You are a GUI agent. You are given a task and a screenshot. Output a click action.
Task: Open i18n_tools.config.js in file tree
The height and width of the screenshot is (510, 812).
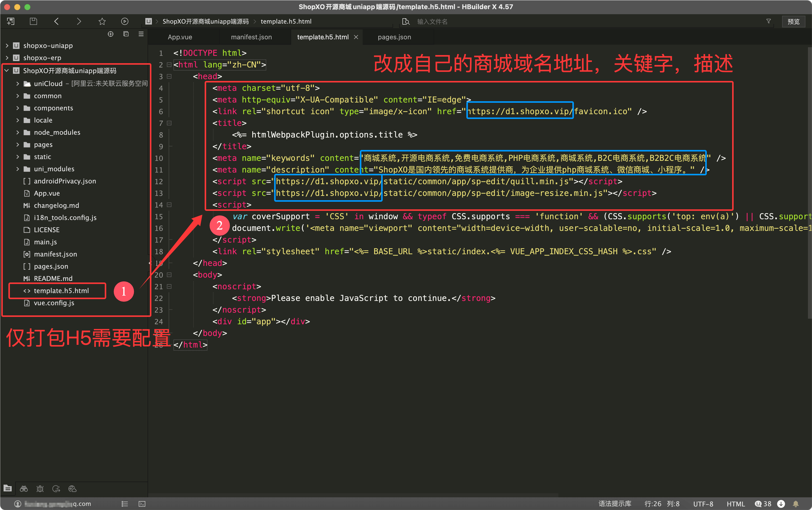65,217
